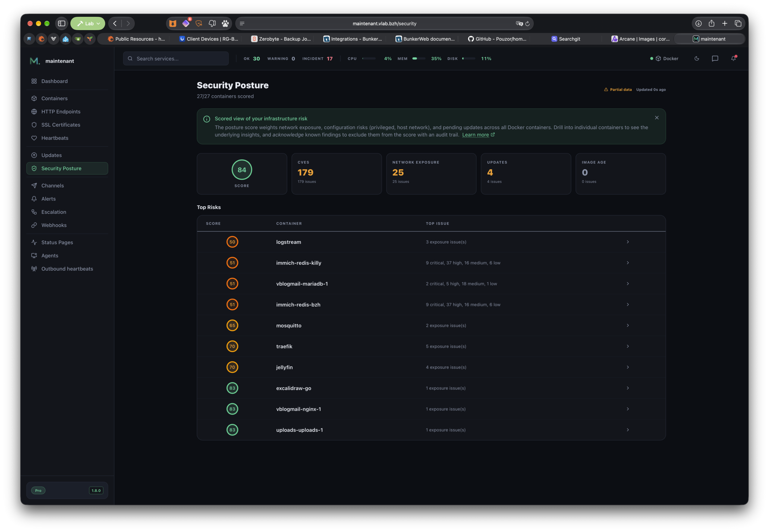Expand the traefik row chevron

click(x=628, y=346)
